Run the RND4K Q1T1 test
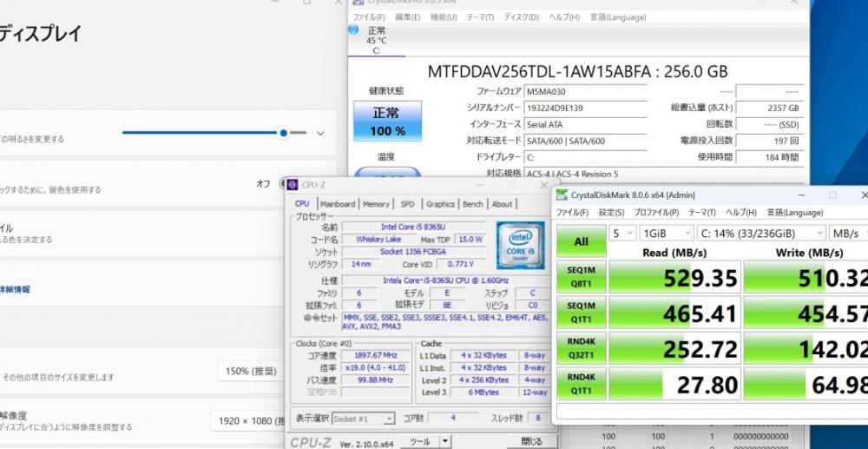Viewport: 868px width, 449px height. (x=582, y=383)
